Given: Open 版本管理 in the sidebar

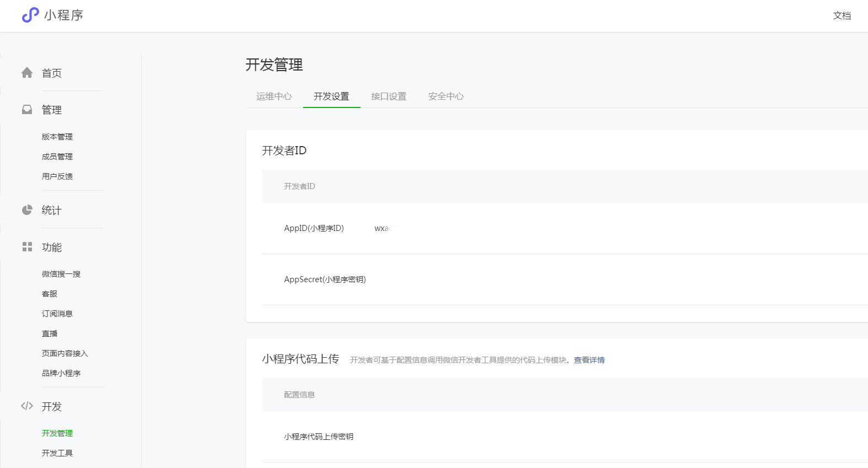Looking at the screenshot, I should [x=57, y=137].
